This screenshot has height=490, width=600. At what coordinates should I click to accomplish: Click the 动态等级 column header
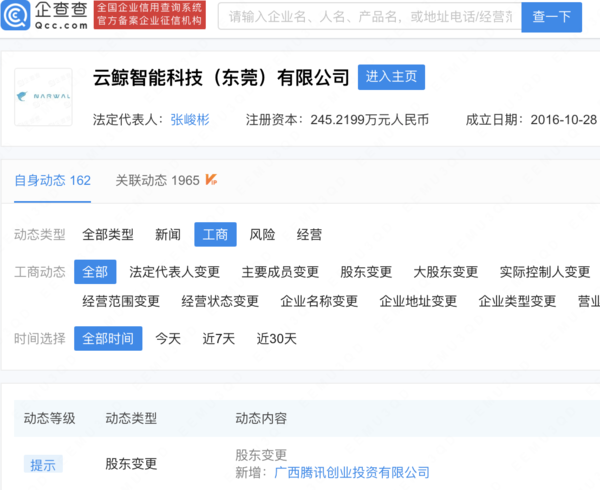coord(49,418)
